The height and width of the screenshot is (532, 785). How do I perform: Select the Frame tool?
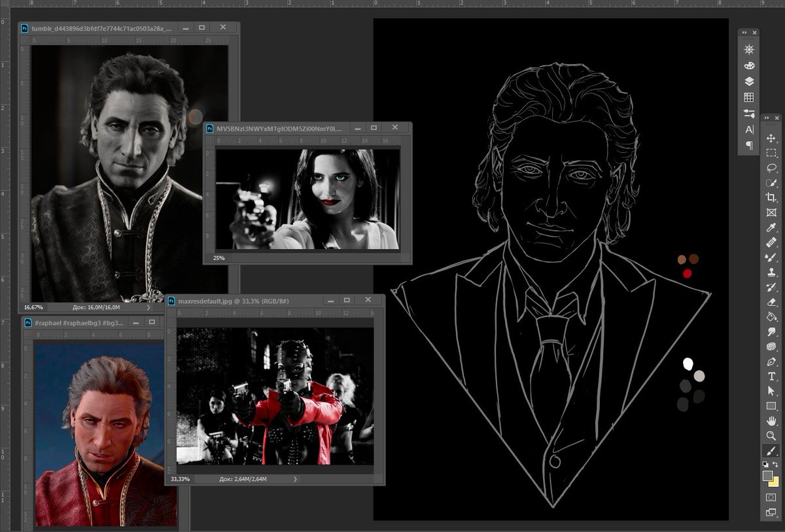click(771, 212)
